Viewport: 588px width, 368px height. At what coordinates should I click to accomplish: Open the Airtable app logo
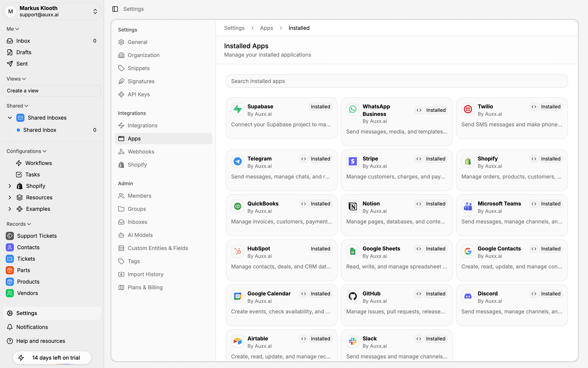237,342
